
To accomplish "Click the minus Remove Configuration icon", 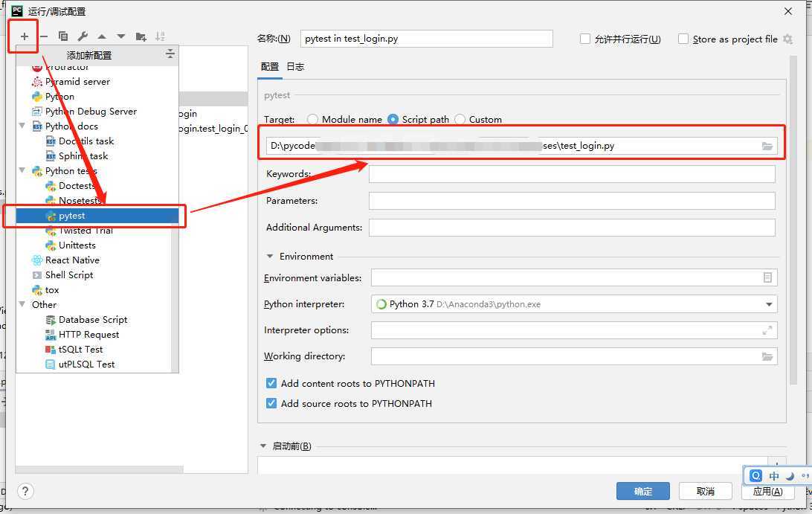I will (x=43, y=36).
